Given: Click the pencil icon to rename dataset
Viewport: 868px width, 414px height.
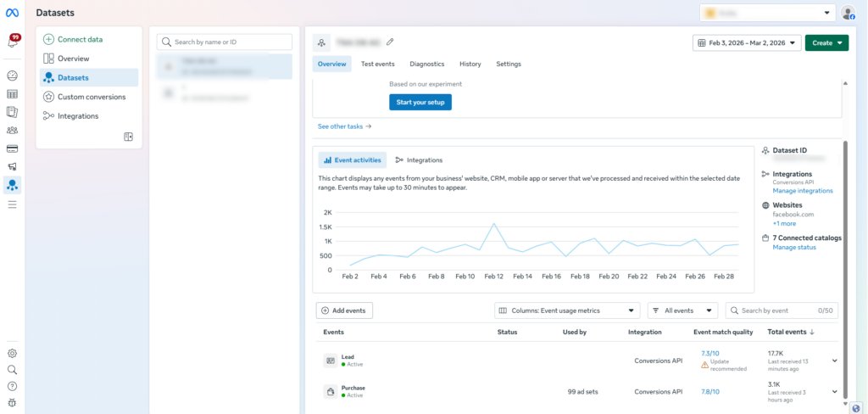Looking at the screenshot, I should coord(390,42).
